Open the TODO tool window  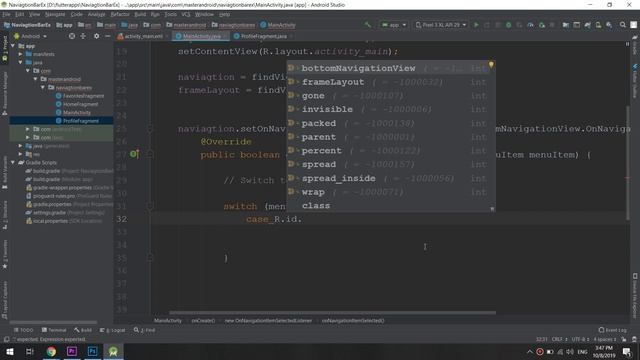pos(23,330)
